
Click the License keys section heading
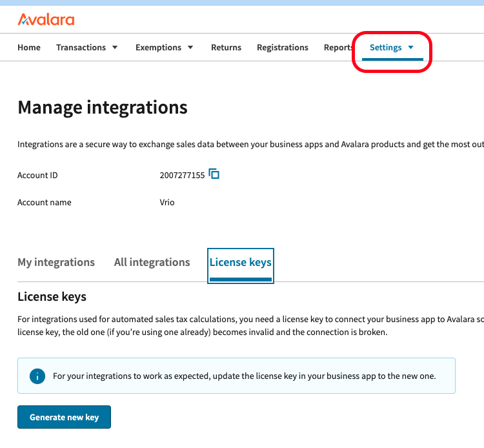52,297
